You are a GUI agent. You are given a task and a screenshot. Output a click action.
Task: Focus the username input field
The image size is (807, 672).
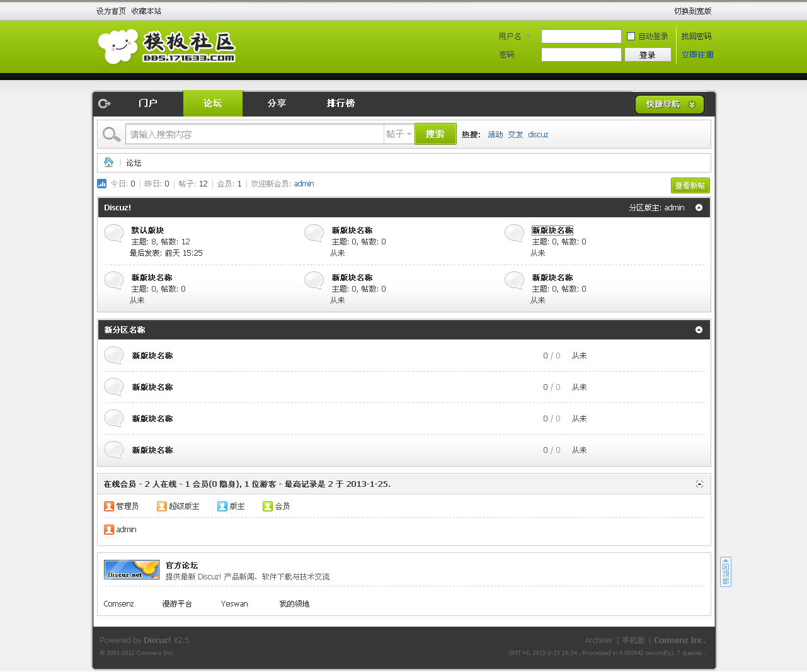(x=581, y=37)
